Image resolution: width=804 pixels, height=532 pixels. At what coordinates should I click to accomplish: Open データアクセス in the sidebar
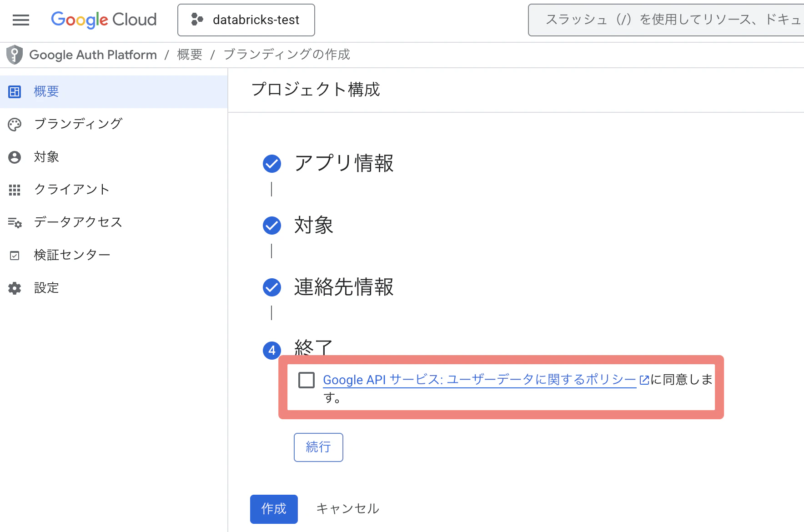pos(114,222)
